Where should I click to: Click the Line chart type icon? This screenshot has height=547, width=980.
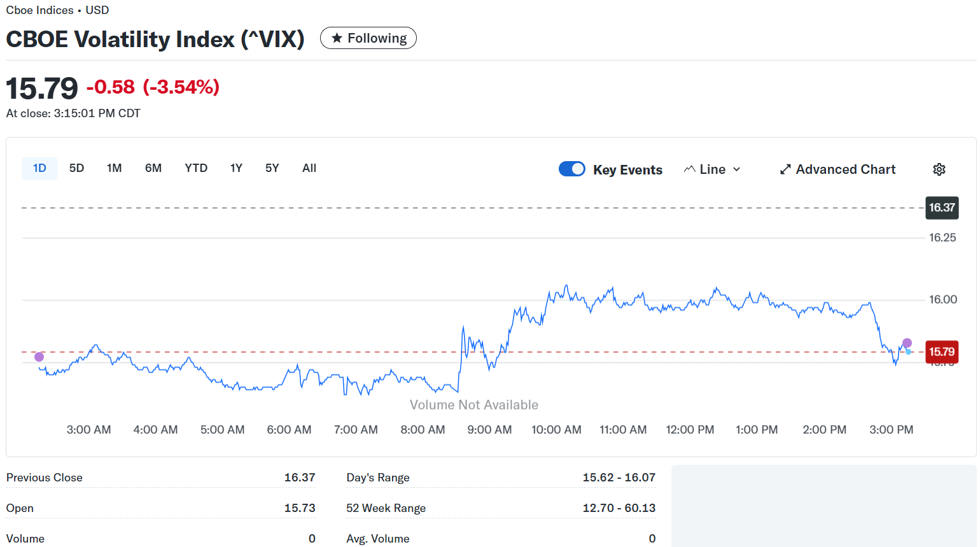690,169
